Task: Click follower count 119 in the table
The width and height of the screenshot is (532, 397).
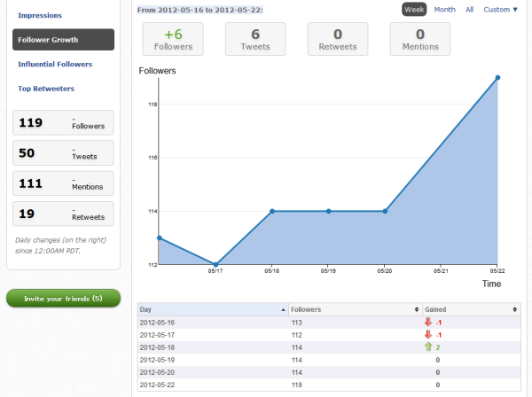Action: point(296,385)
